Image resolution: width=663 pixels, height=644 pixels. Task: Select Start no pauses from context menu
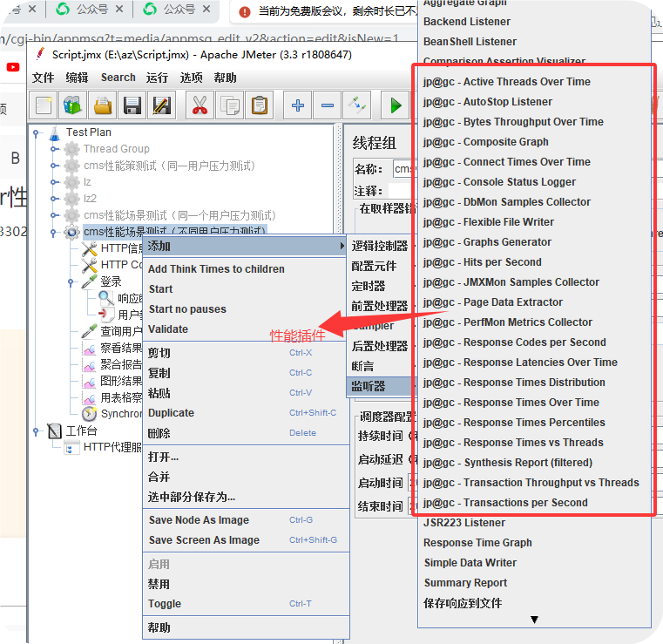tap(245, 309)
